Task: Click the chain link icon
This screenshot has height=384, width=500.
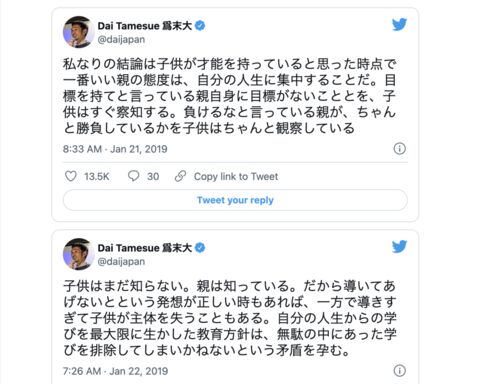Action: (180, 176)
